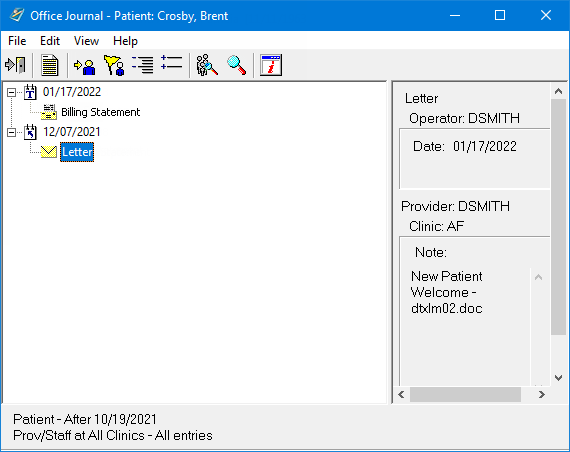Click the expand all plus-lines icon
The image size is (570, 452).
tap(171, 63)
